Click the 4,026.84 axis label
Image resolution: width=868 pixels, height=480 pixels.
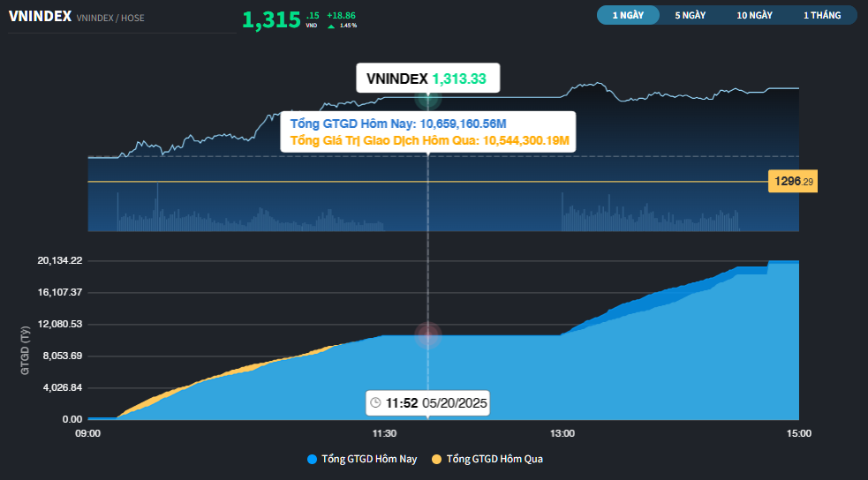coord(63,387)
